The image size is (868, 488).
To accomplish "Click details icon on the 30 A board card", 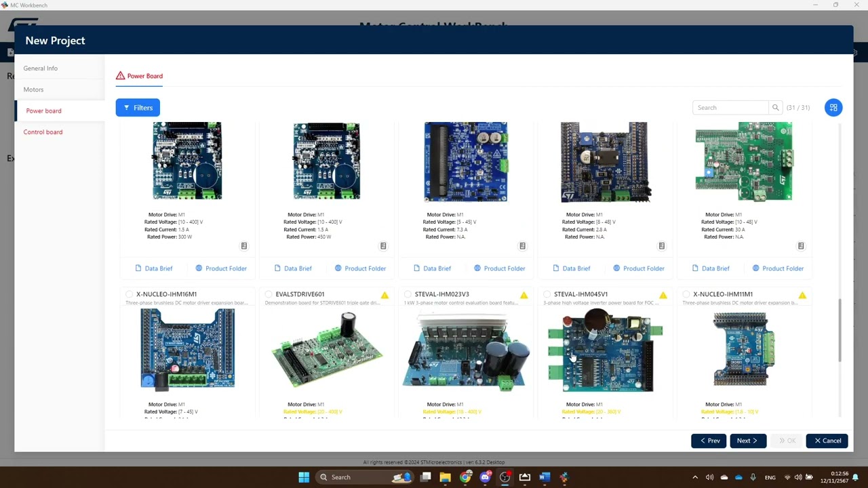I will click(801, 246).
